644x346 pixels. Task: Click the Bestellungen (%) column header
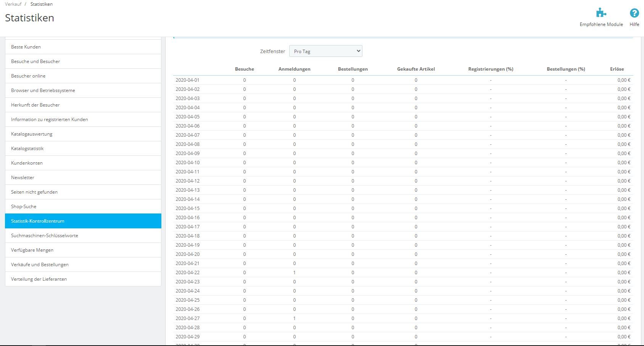(x=566, y=69)
